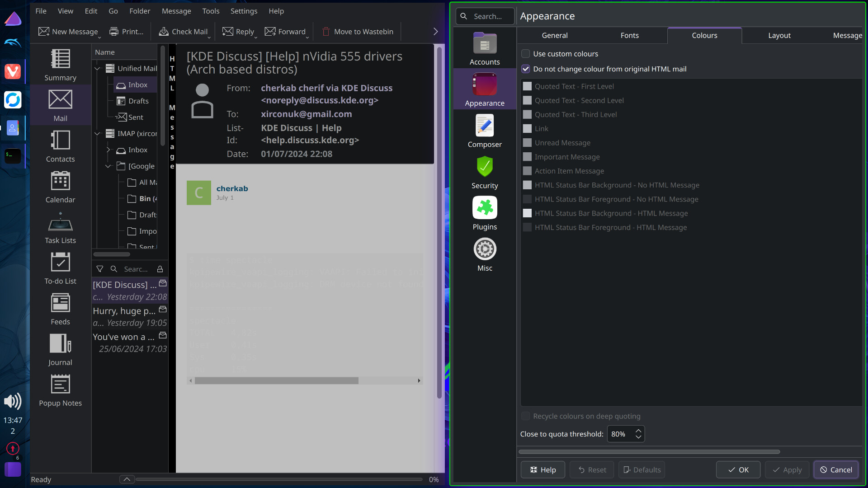Open the File menu
868x488 pixels.
[x=41, y=11]
